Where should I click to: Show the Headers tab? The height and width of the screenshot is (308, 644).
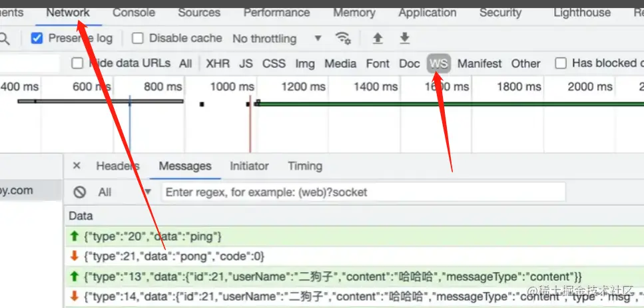click(118, 166)
